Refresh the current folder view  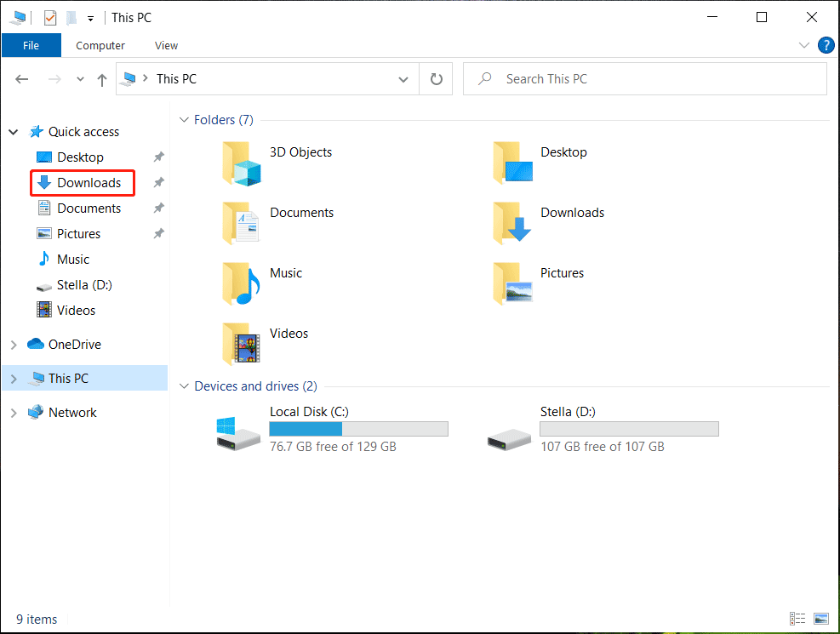tap(436, 78)
